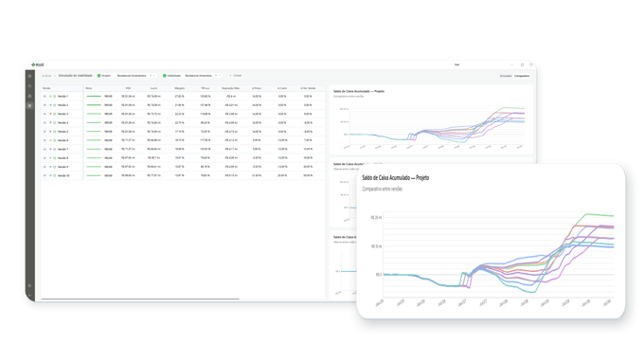Screen dimensions: 644x362
Task: Click the Simulação de viabilidade breadcrumb
Action: click(x=75, y=76)
